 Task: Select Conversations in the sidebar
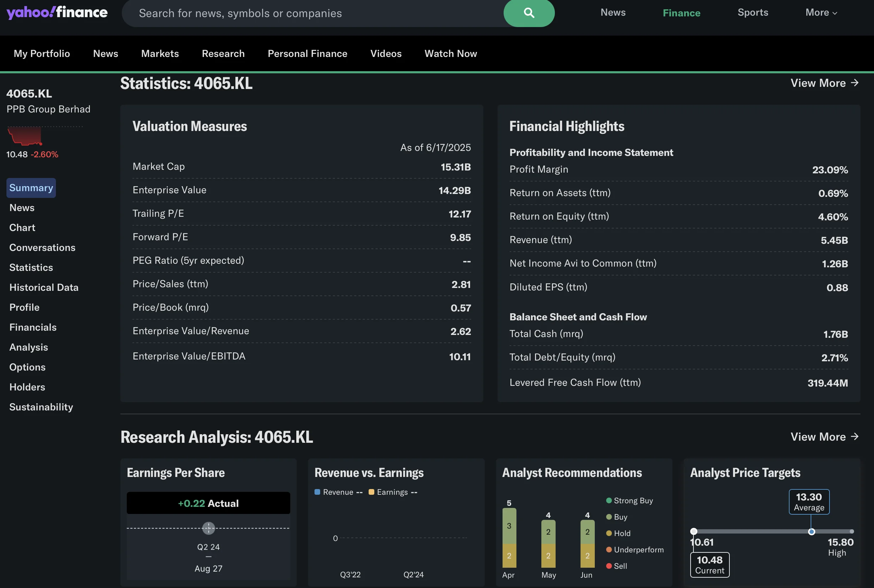pyautogui.click(x=42, y=247)
